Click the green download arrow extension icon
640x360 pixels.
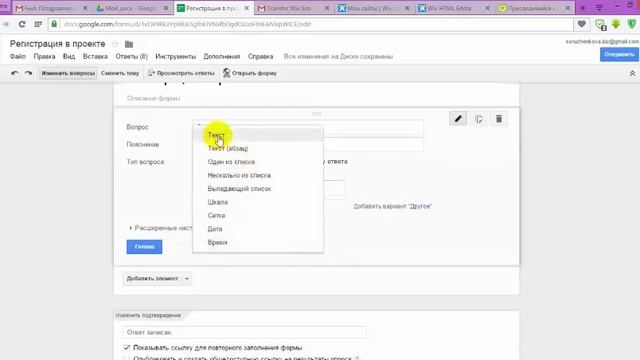point(616,24)
